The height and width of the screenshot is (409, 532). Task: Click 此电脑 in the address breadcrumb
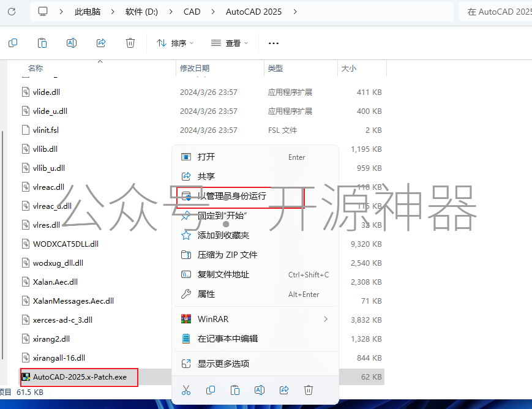click(x=88, y=12)
